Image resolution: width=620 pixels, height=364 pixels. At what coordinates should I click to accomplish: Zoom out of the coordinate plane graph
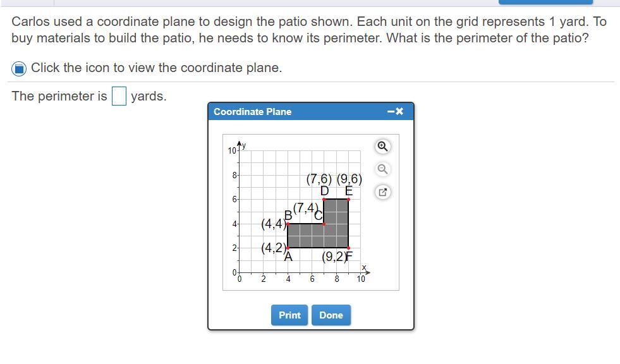click(x=382, y=169)
